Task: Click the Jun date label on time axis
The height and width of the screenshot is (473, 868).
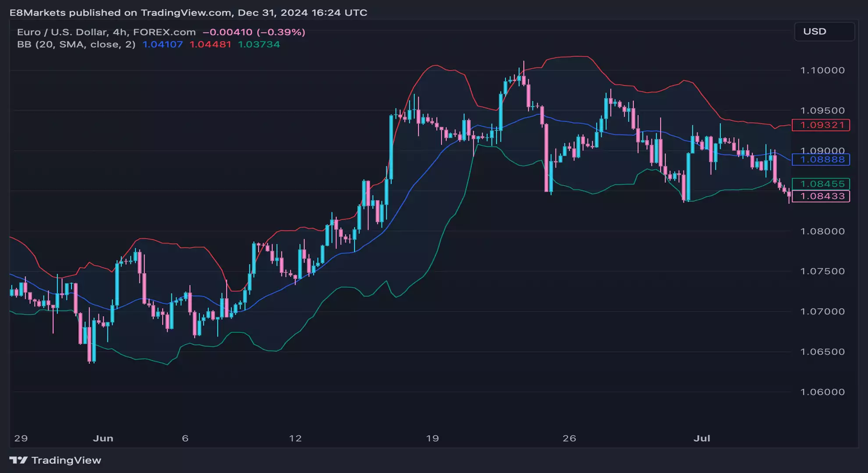Action: click(x=103, y=438)
